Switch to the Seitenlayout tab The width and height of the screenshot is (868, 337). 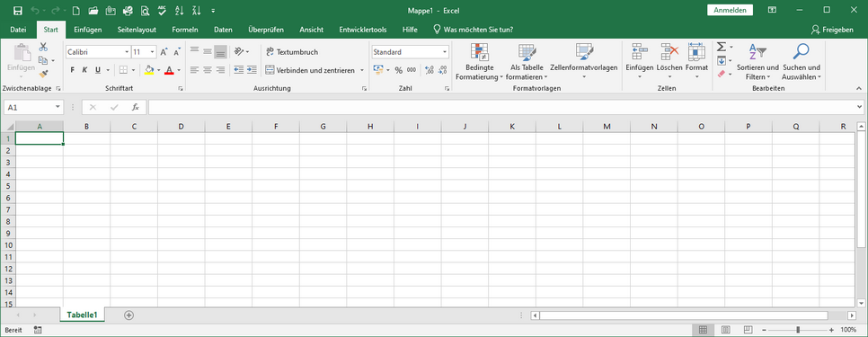pyautogui.click(x=137, y=30)
